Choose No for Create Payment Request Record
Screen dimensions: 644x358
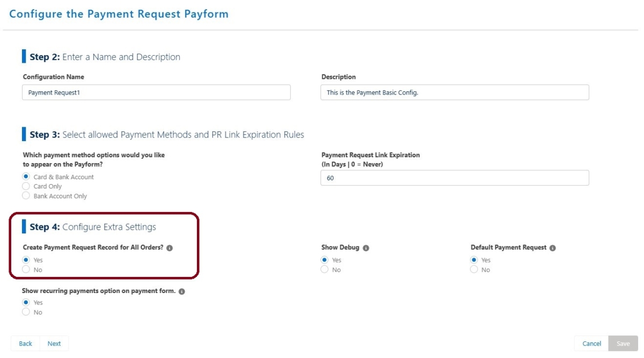(x=26, y=269)
